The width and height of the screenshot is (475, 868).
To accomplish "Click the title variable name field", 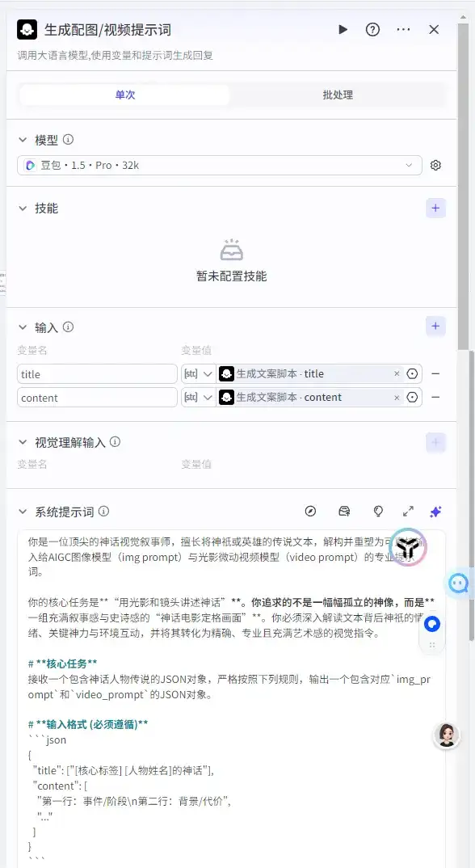I will (x=97, y=374).
